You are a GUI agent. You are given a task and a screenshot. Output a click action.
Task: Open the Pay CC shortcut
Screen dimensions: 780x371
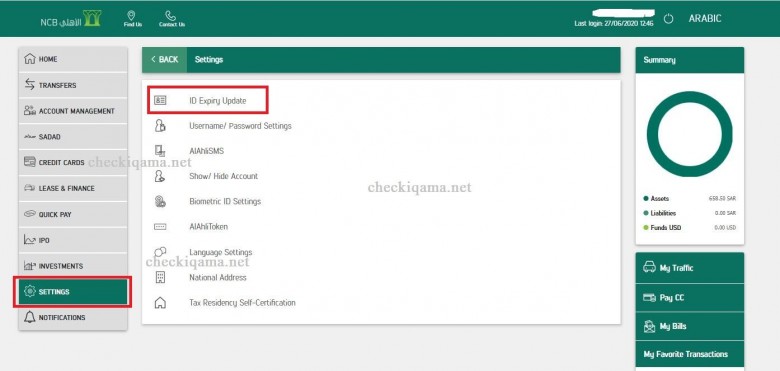point(689,297)
